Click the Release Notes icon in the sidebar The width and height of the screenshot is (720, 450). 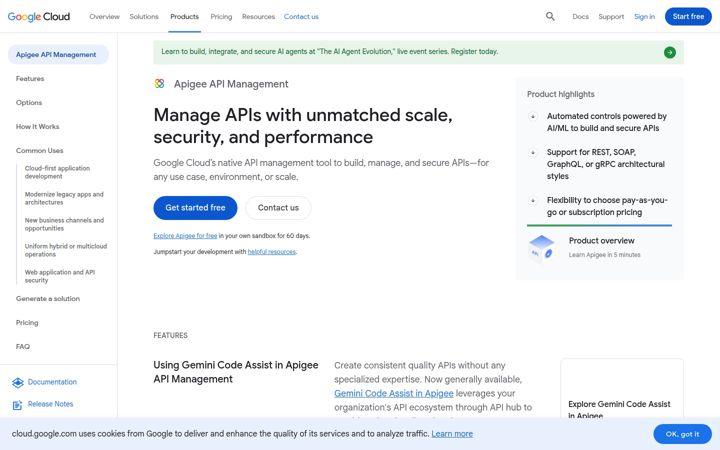click(17, 405)
